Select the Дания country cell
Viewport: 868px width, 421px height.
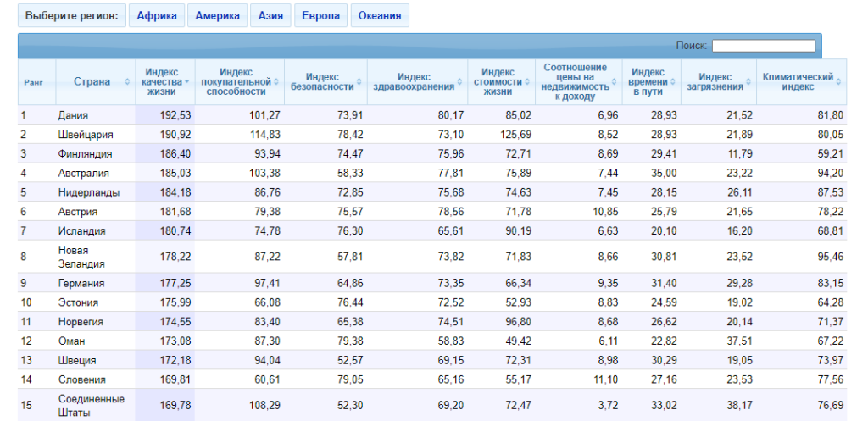pyautogui.click(x=73, y=115)
